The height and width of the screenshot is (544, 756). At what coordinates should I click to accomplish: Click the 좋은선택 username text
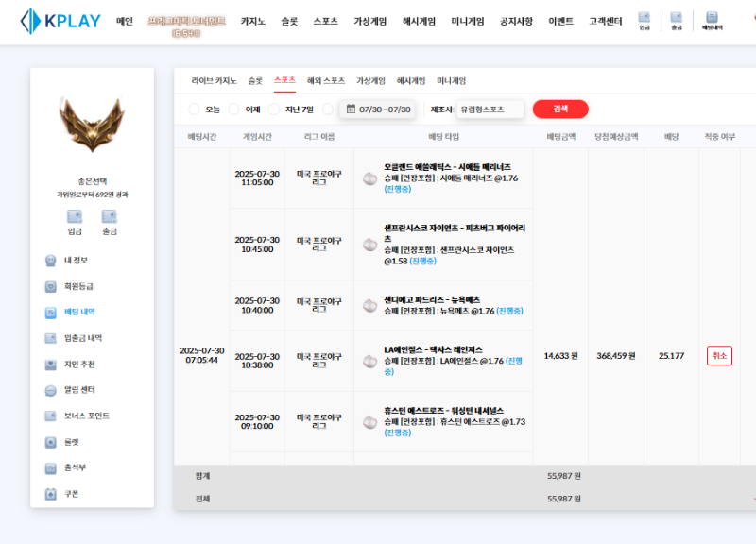tap(92, 181)
